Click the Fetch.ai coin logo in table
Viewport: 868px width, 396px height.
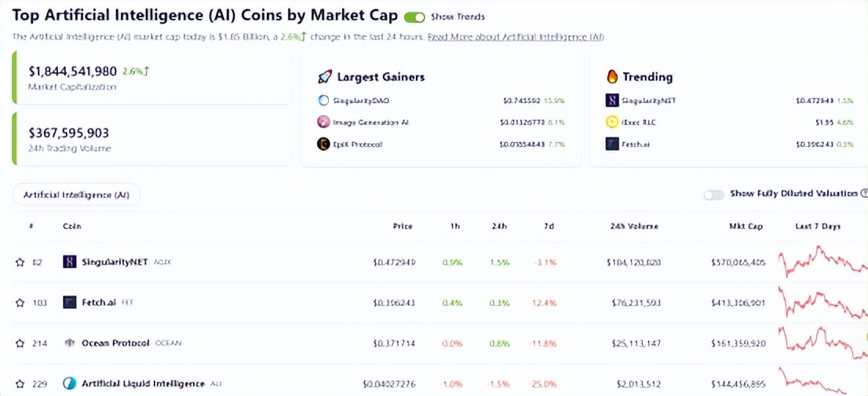click(x=70, y=302)
